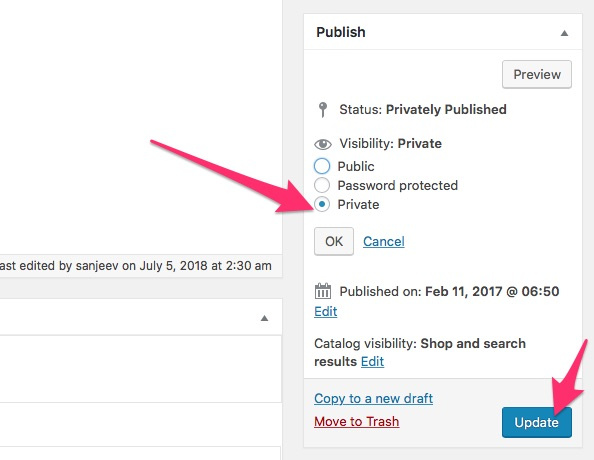Select the Password protected radio option
This screenshot has width=594, height=460.
322,185
